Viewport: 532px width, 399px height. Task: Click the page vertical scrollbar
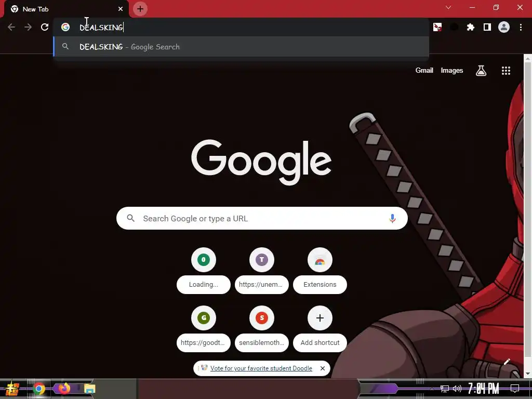[528, 210]
